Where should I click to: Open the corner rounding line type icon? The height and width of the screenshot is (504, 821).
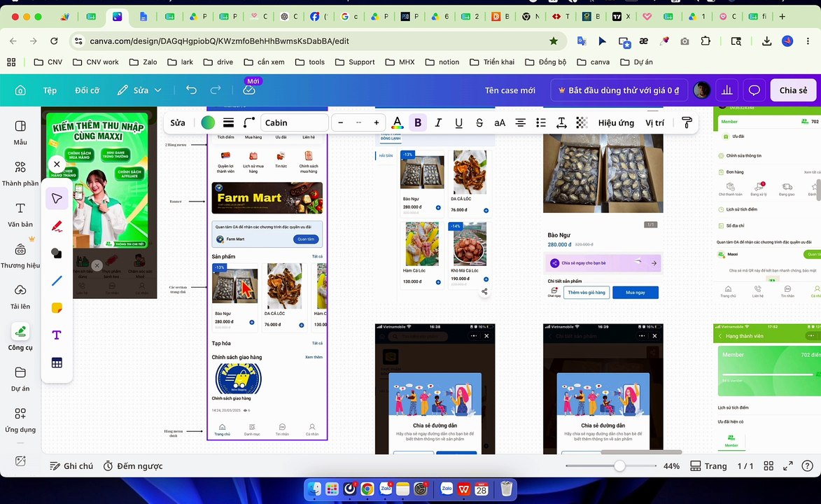point(249,122)
